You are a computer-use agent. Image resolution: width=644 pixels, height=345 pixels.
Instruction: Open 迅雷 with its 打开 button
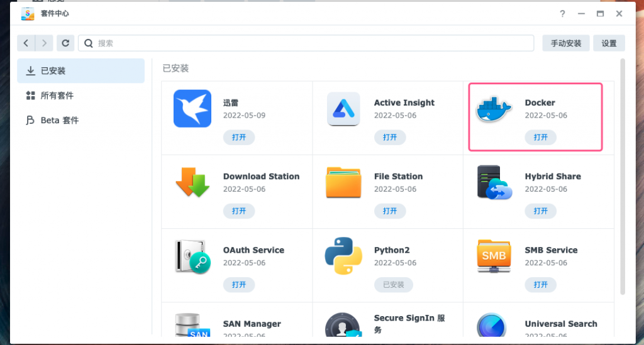pos(239,138)
